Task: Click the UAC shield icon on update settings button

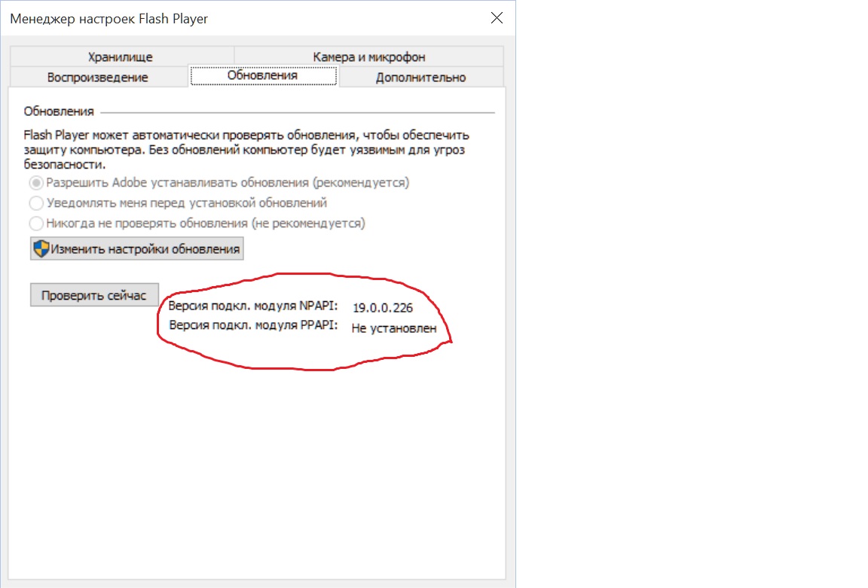Action: coord(41,249)
